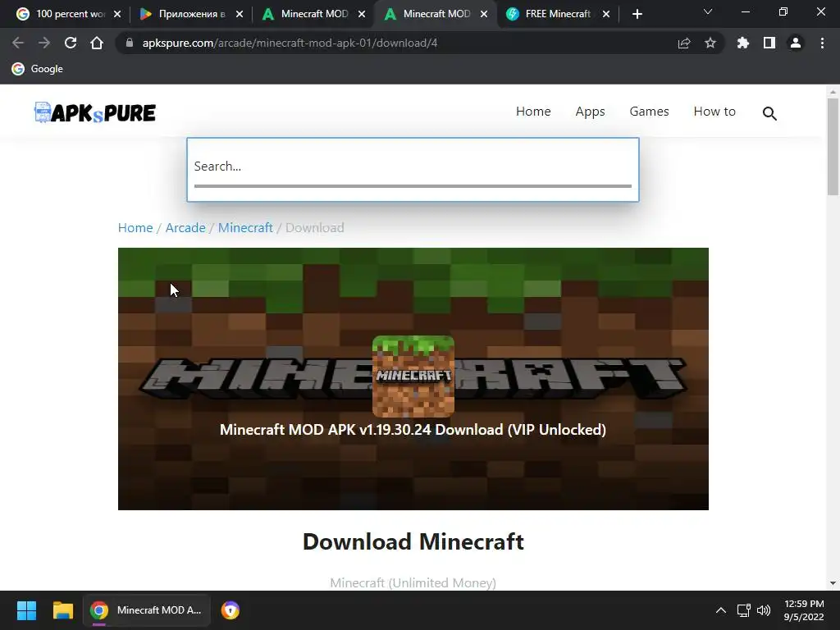Open the Games nav menu item

point(649,112)
